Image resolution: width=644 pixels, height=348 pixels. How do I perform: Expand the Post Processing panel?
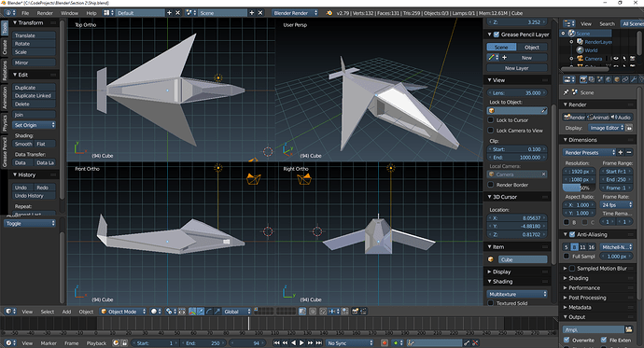point(587,298)
